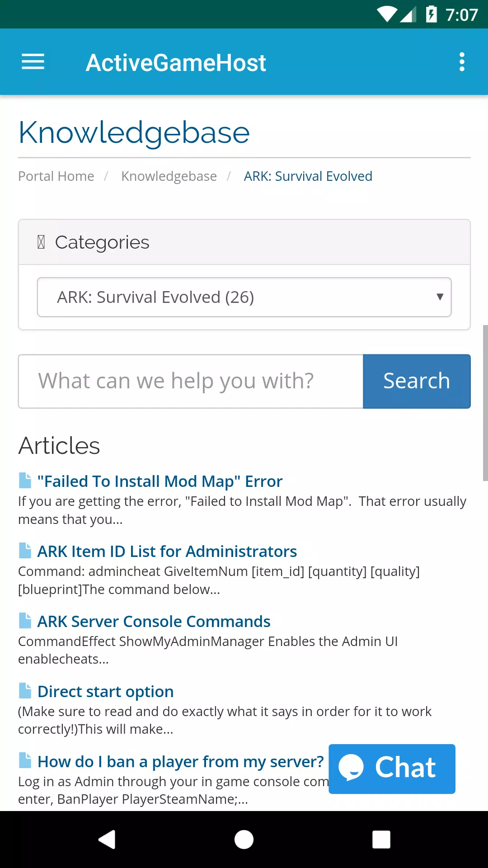The image size is (488, 868).
Task: Click the Search button
Action: tap(417, 381)
